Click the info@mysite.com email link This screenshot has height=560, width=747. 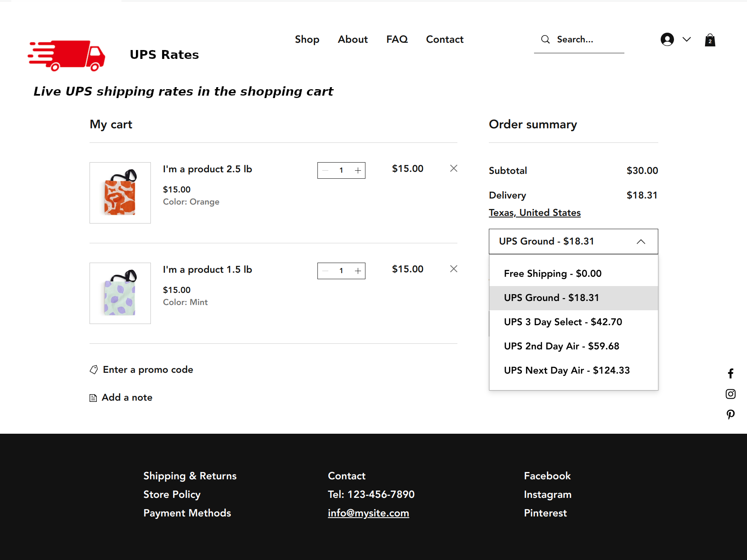[368, 513]
